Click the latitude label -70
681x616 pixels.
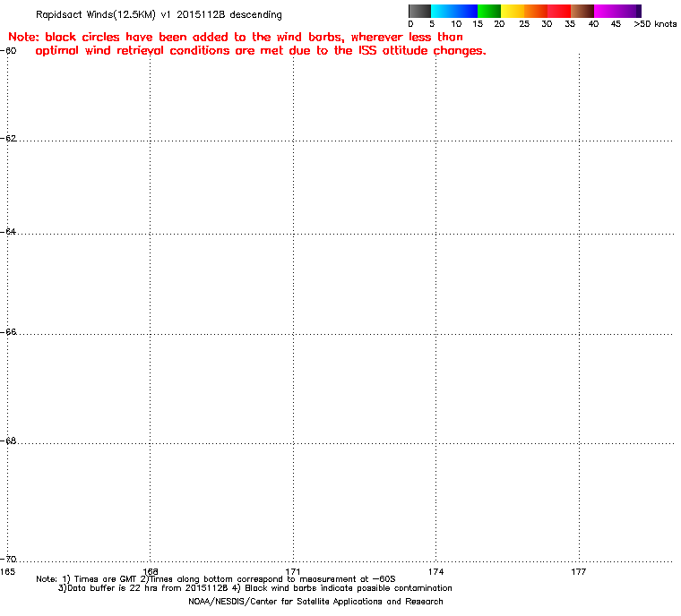[x=8, y=559]
